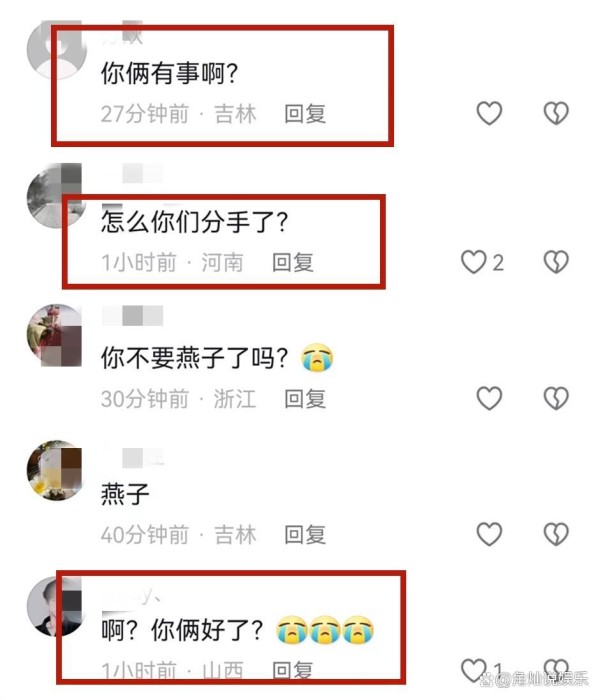Viewport: 600px width, 700px height.
Task: Open avatar of '你俩有事啊?' commenter
Action: pos(57,50)
